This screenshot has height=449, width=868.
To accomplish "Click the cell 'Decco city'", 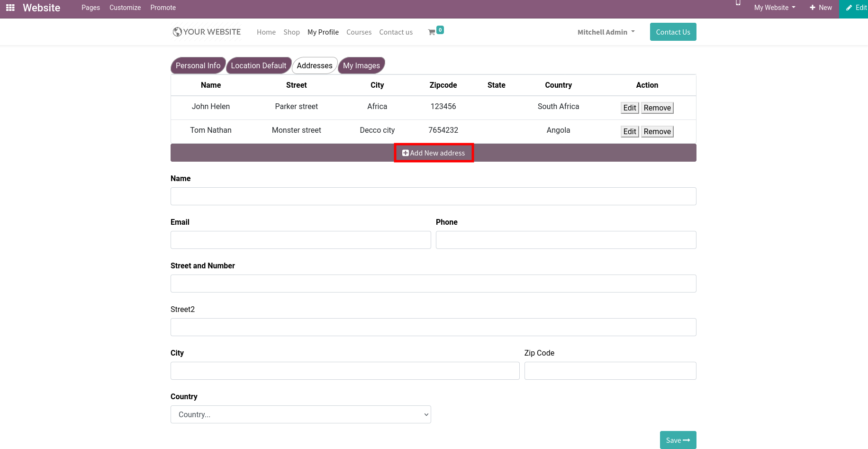I will (x=377, y=130).
